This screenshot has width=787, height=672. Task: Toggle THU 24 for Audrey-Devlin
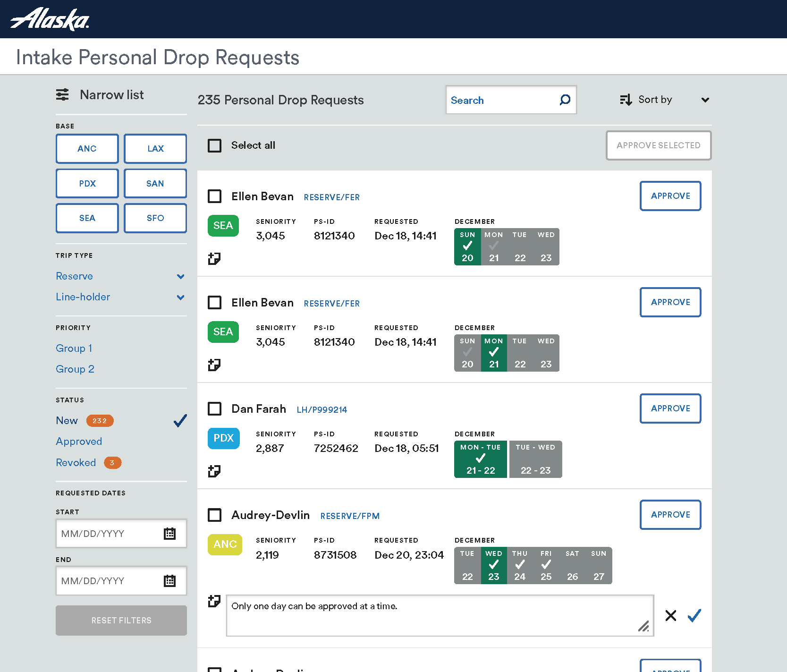520,565
